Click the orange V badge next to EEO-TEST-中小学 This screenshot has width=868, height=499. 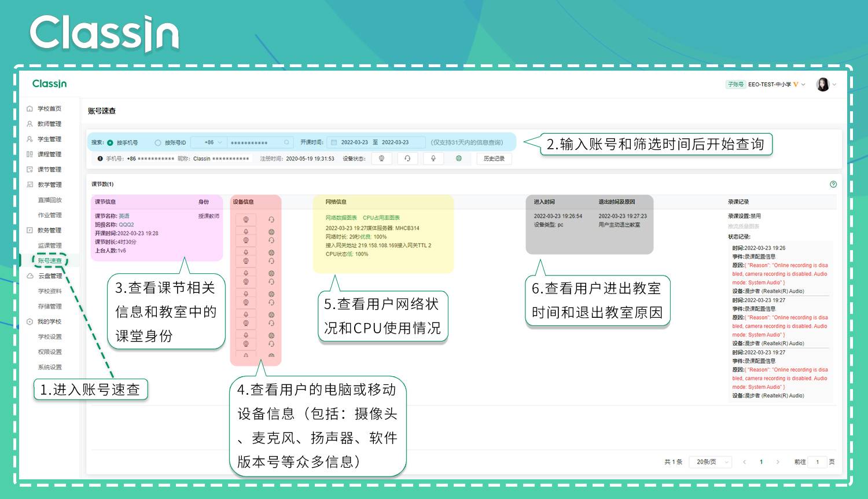pos(796,85)
